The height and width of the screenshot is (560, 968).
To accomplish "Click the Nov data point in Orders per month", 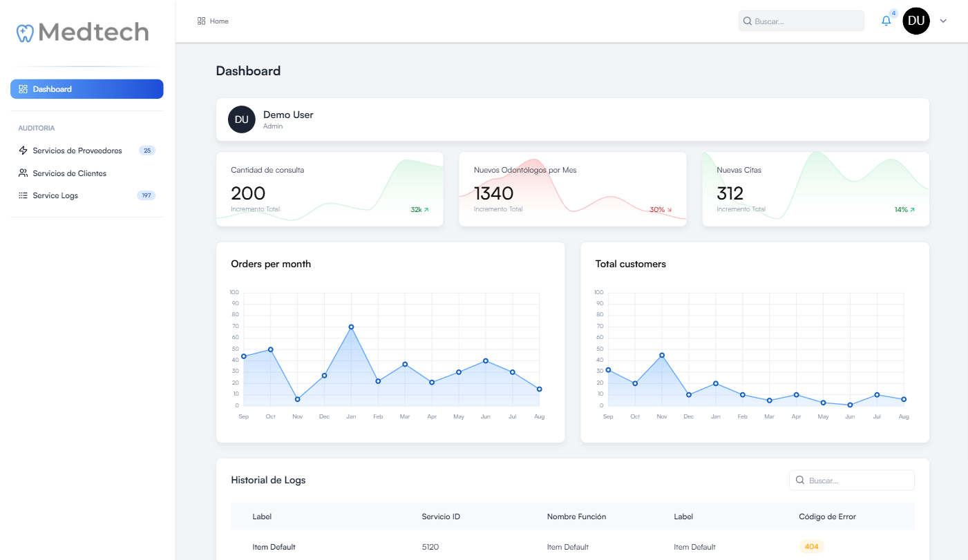I will pos(298,399).
